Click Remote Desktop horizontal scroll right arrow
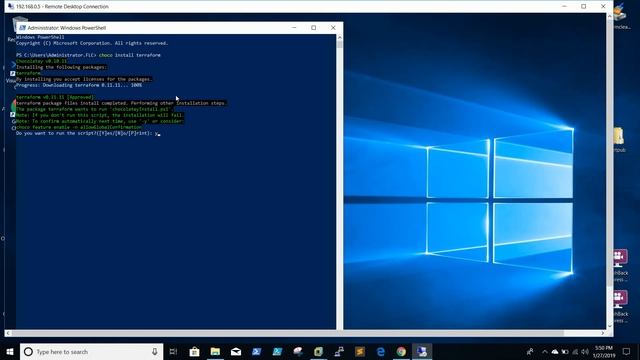640x360 pixels. [602, 333]
